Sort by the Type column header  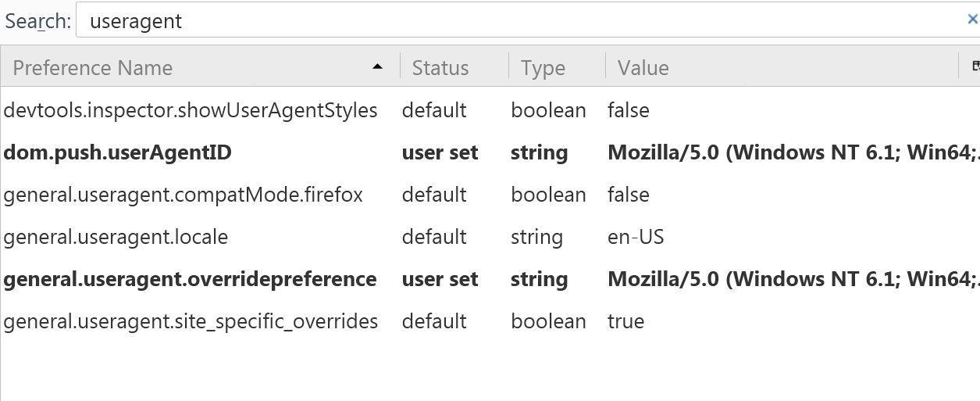click(543, 68)
